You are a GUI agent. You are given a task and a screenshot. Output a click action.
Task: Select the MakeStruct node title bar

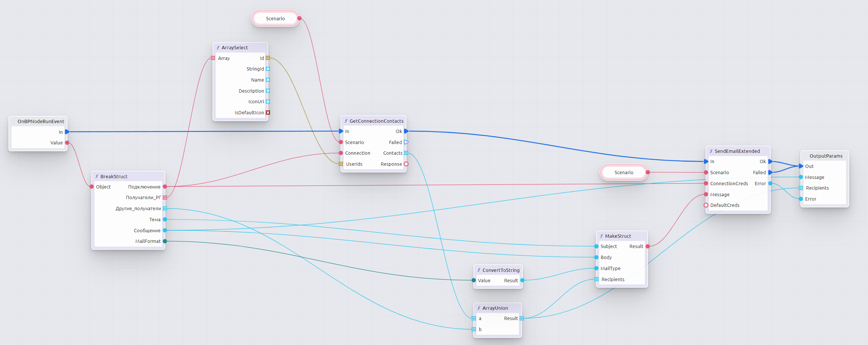point(622,236)
